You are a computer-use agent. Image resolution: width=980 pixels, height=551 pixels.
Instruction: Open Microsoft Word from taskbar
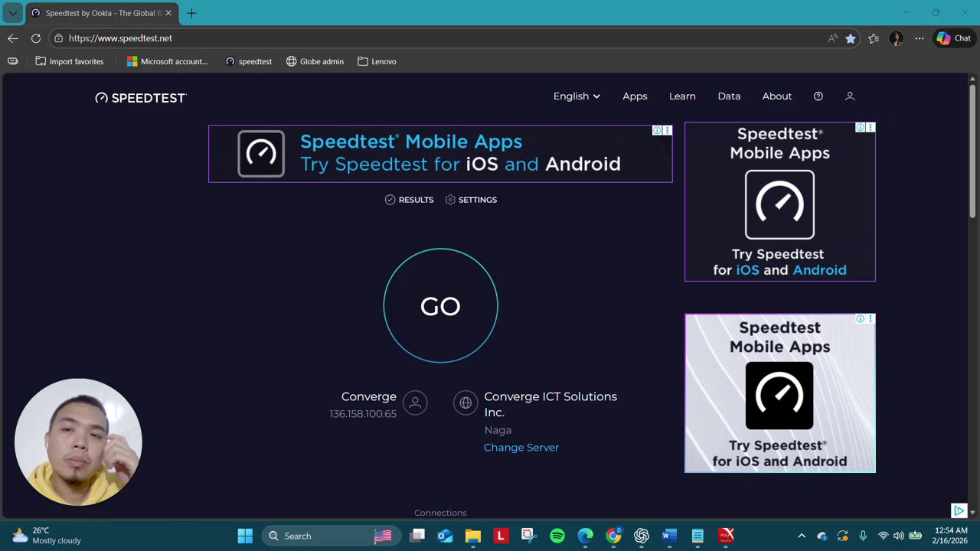(x=669, y=536)
